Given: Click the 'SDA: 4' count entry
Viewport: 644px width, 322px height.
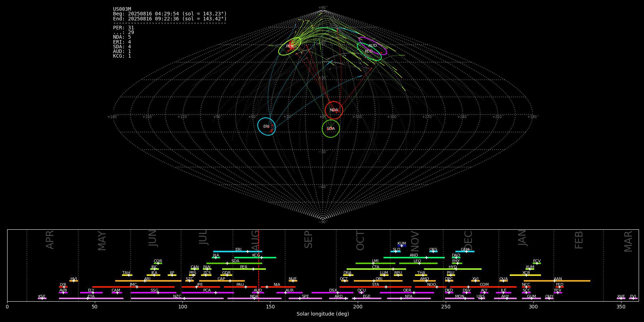Looking at the screenshot, I should pyautogui.click(x=122, y=47).
